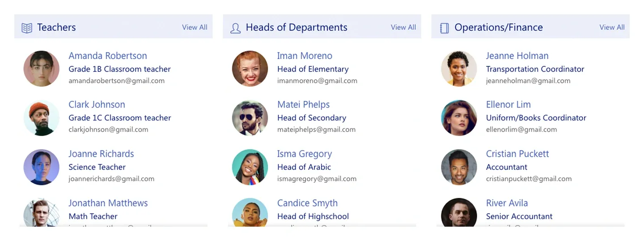
Task: Click email amandarobertson@gmail.com
Action: 116,81
